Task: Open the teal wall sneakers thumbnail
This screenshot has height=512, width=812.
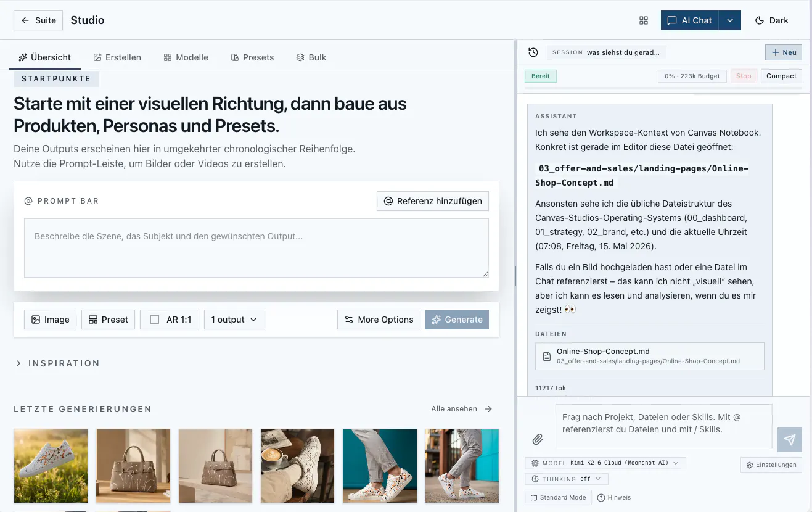Action: click(x=380, y=466)
